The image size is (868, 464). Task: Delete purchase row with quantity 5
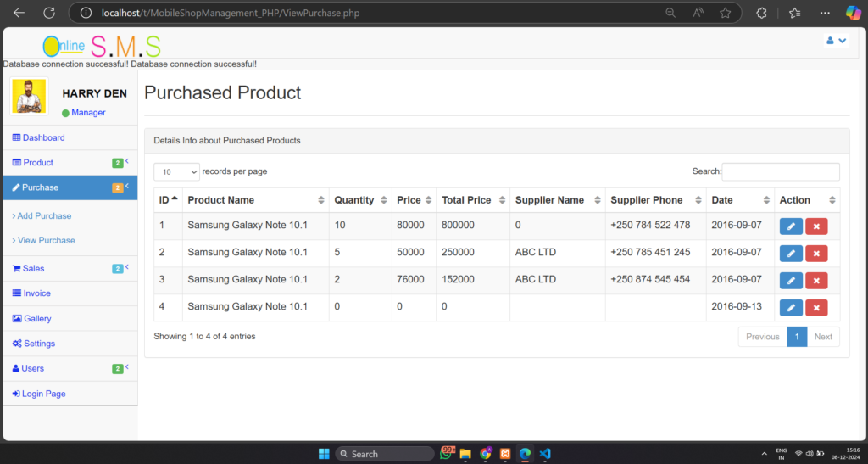(x=816, y=253)
